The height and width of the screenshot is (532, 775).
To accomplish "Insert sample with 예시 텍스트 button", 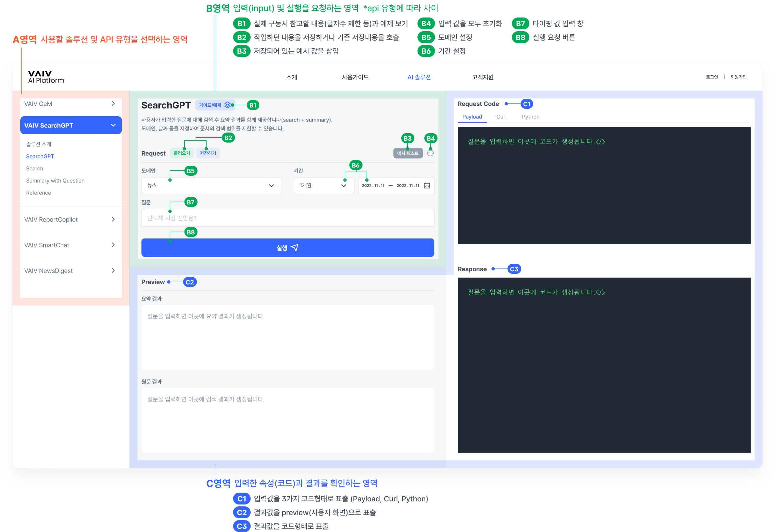I will 407,153.
